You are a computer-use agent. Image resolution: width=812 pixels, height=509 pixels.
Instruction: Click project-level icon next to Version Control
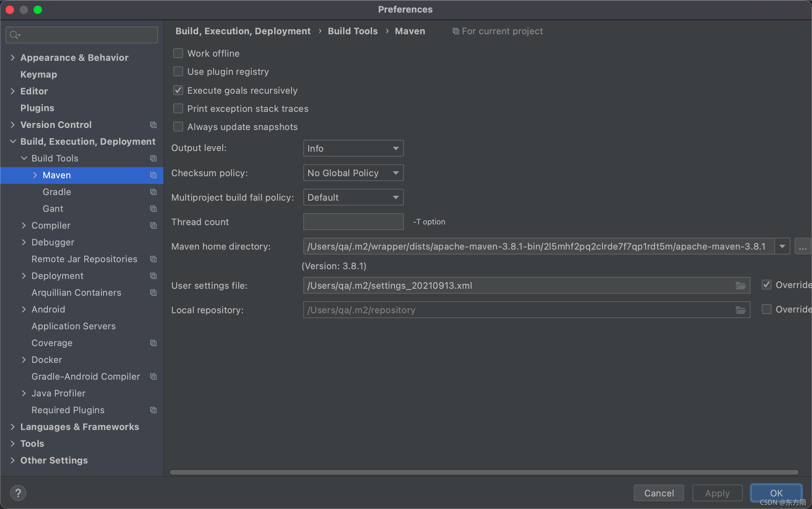pos(153,125)
